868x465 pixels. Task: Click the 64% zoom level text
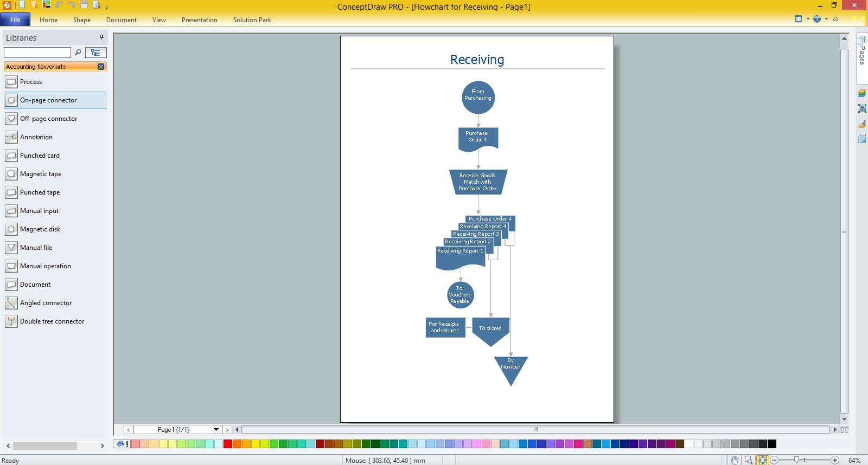[x=854, y=460]
